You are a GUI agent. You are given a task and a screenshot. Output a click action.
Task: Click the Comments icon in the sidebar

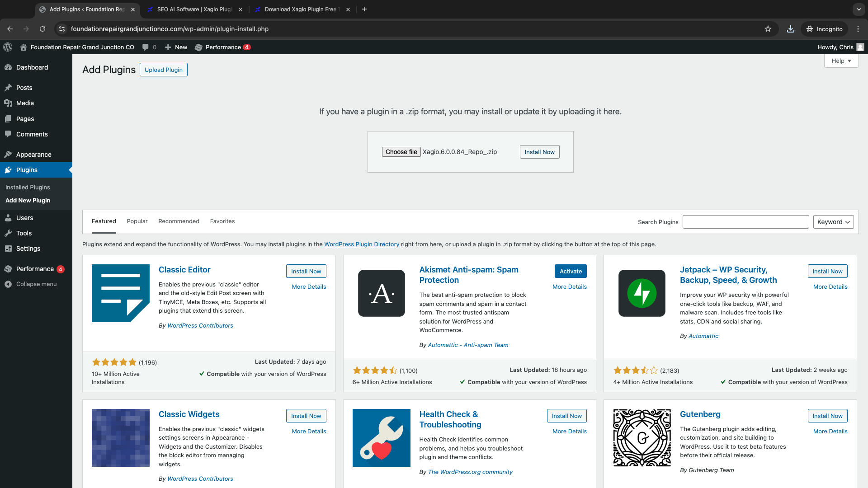(8, 134)
